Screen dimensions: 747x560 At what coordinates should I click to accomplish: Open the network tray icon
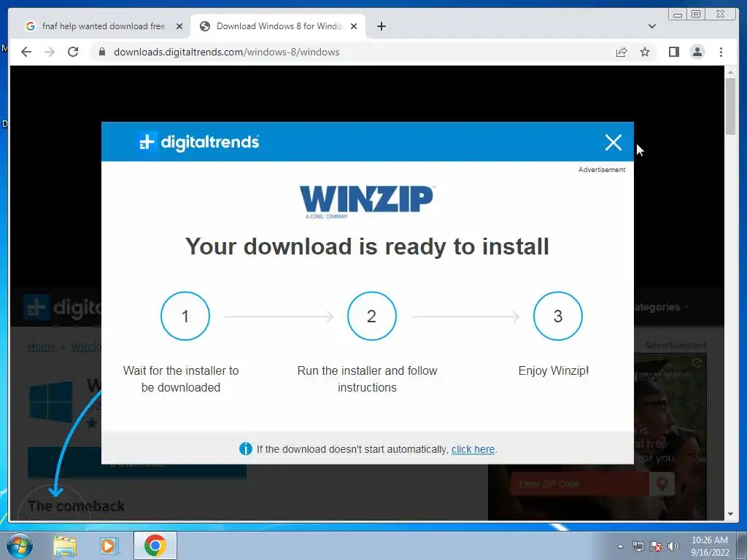click(638, 546)
